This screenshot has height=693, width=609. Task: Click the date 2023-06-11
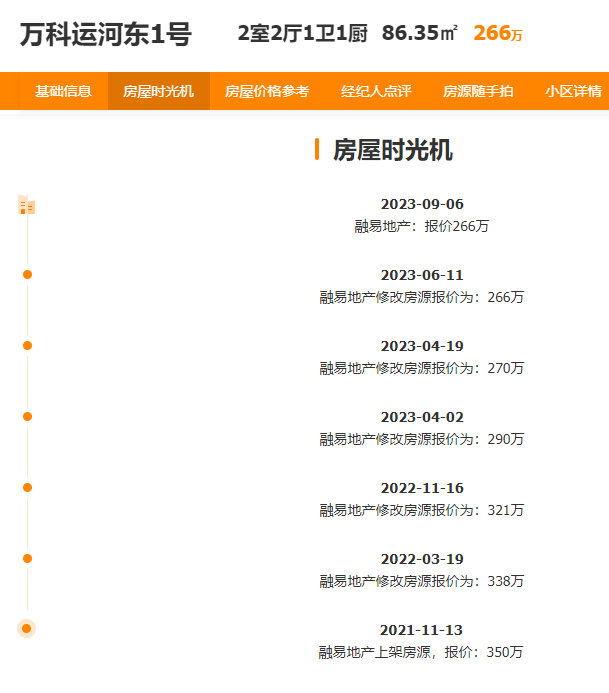coord(422,275)
